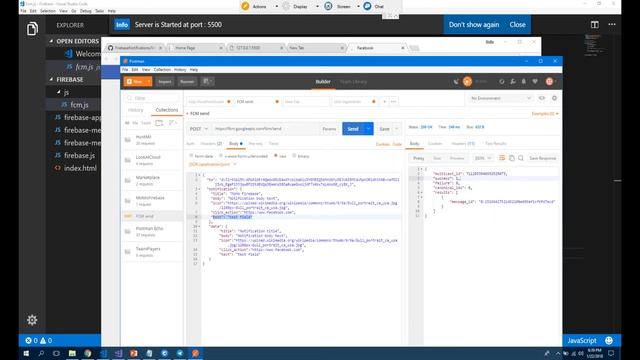Open Postman File menu
Screen dimensions: 640x360
tap(125, 70)
